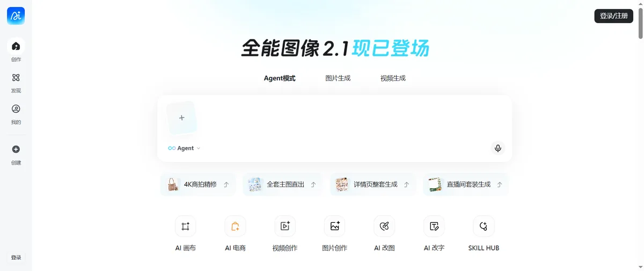Viewport: 644px width, 271px height.
Task: Activate the microphone voice input
Action: click(x=498, y=148)
